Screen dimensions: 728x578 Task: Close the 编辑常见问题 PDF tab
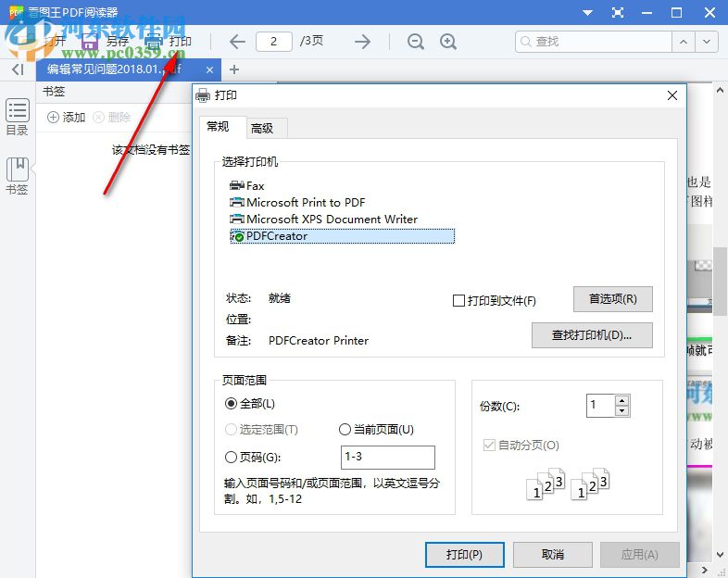click(210, 69)
